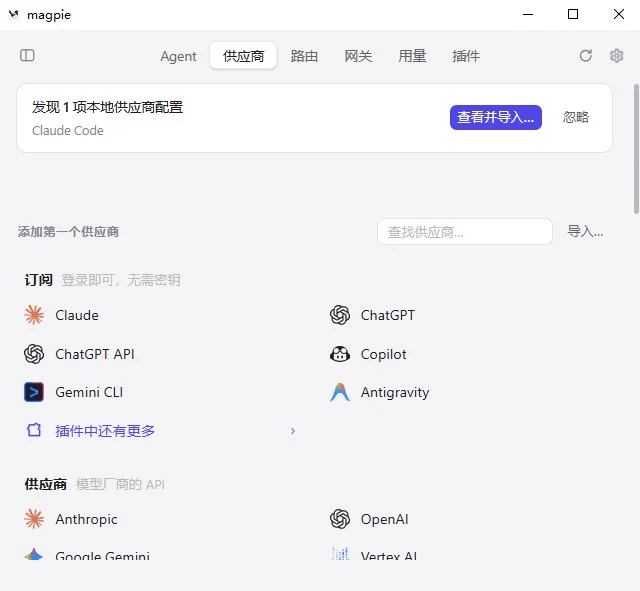Click the 添加第一个供应商 heading
The width and height of the screenshot is (640, 591).
point(68,232)
